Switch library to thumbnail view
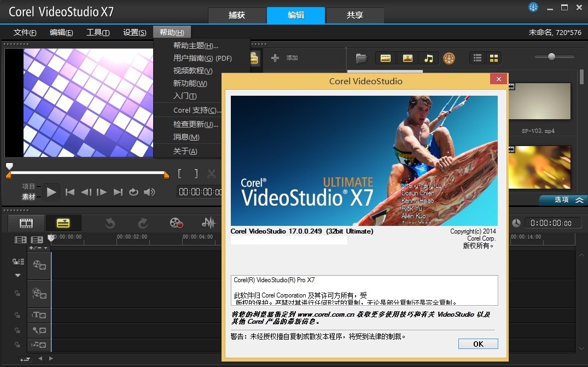This screenshot has width=588, height=367. (x=494, y=58)
